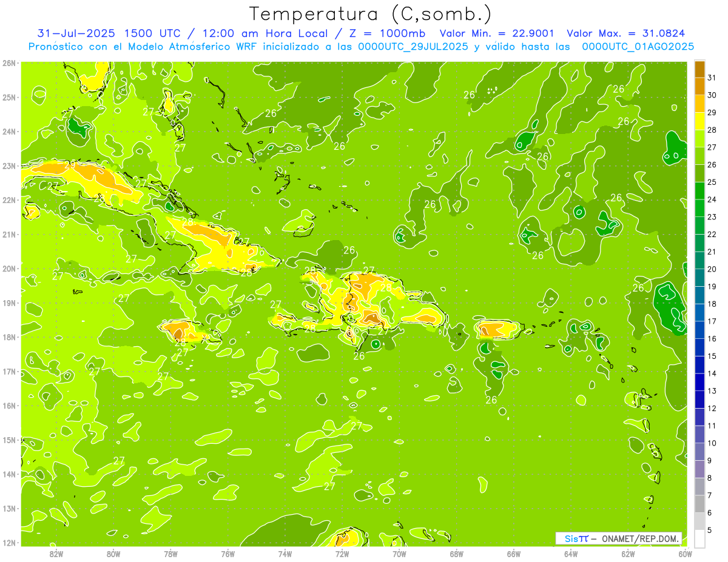Click the '16N' latitude axis label
The width and height of the screenshot is (728, 562).
9,406
